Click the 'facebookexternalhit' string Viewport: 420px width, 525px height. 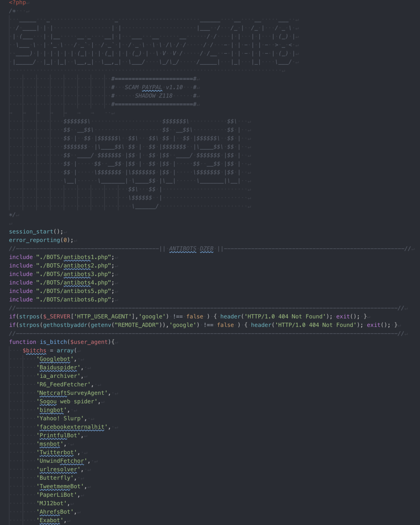[x=72, y=427]
